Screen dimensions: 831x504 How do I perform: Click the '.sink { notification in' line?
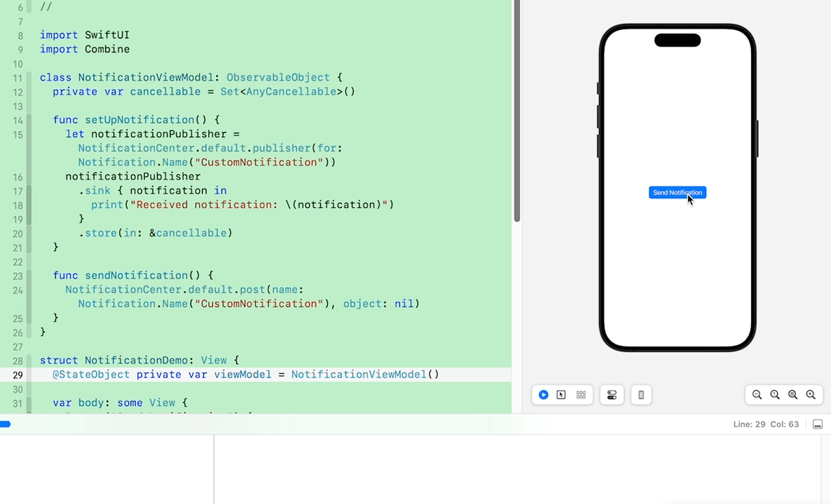tap(153, 190)
